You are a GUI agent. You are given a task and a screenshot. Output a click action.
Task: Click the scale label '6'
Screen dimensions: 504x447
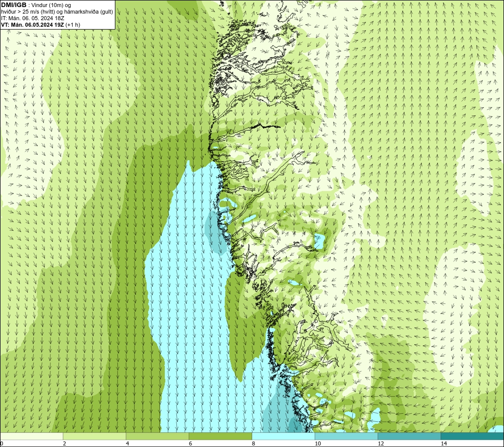191,443
